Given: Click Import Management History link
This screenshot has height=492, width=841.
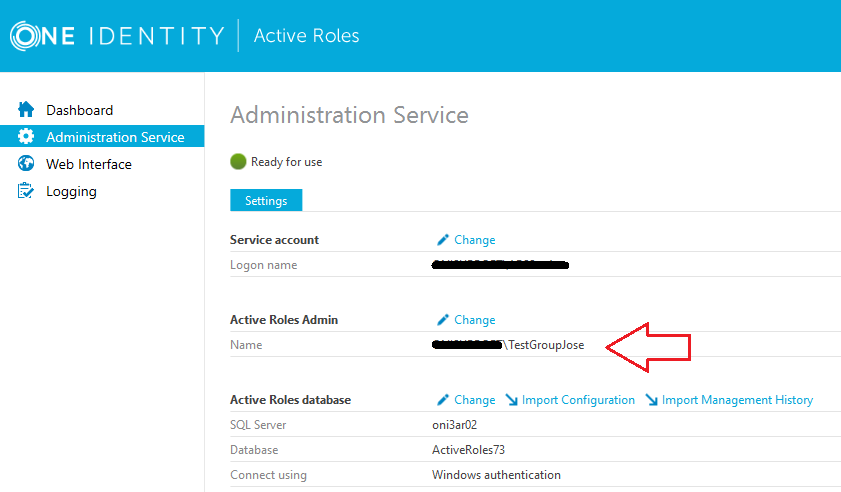Looking at the screenshot, I should click(737, 400).
